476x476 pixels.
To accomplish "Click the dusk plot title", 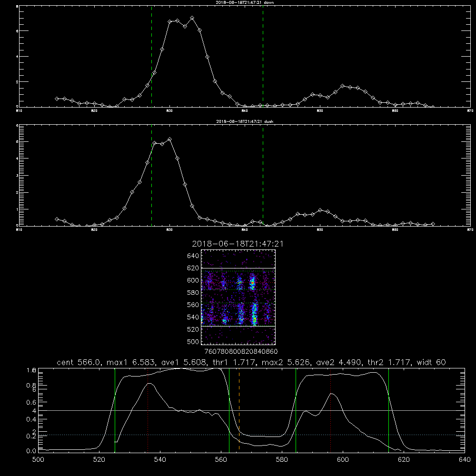I will coord(245,121).
